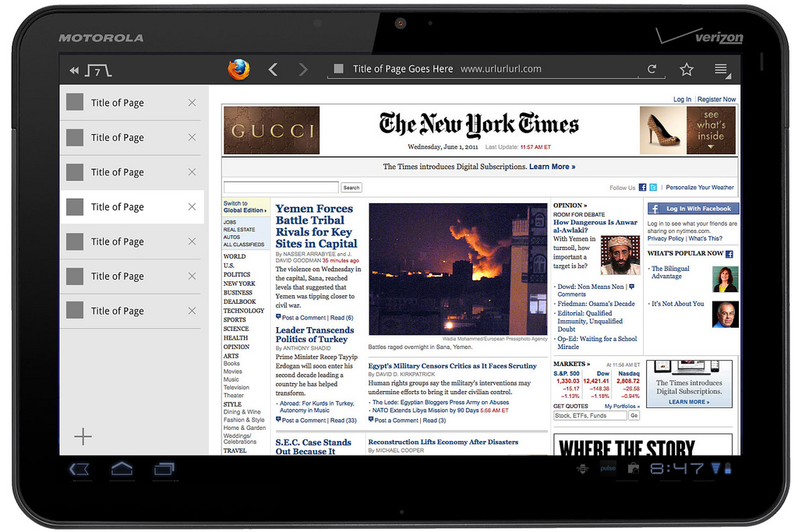Screen dimensions: 798x532
Task: Open Egypt's Military Censors Critics headline
Action: pyautogui.click(x=453, y=365)
